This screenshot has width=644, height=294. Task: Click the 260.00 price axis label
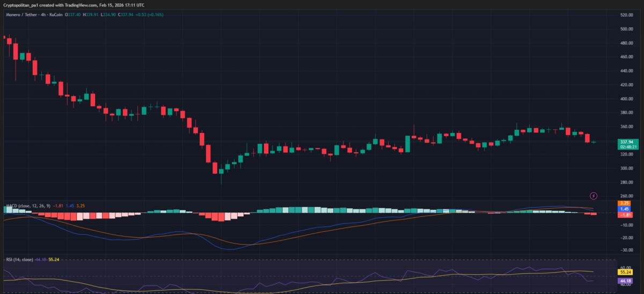pos(626,196)
